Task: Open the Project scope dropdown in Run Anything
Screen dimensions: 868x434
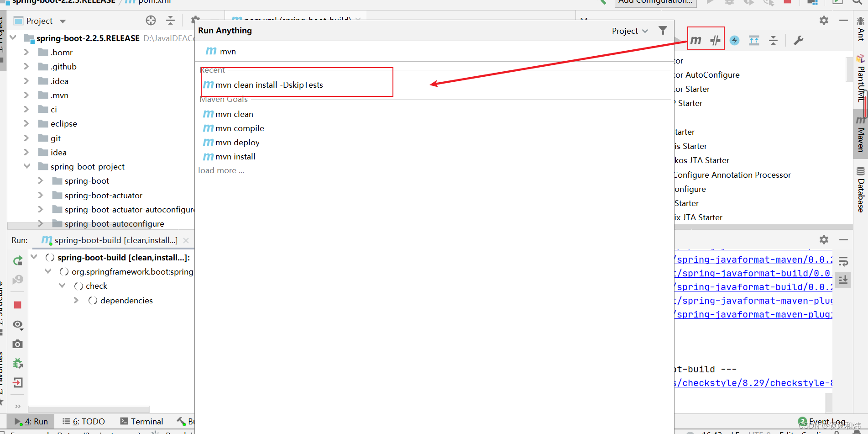Action: (x=629, y=31)
